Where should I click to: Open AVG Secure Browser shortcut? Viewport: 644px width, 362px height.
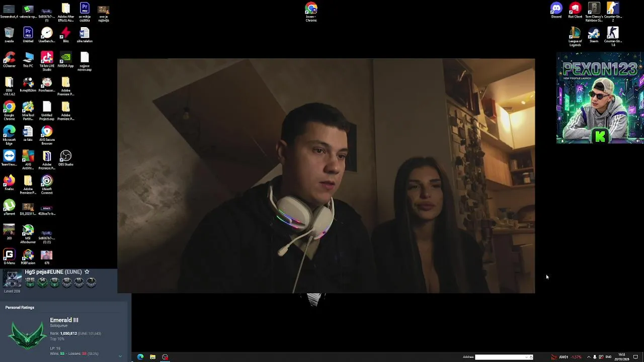[47, 135]
